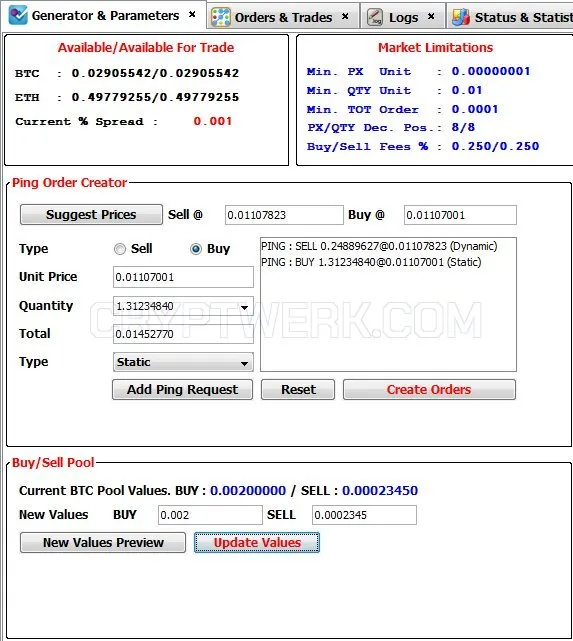The image size is (573, 641).
Task: Click the Add Ping Request button
Action: (x=182, y=390)
